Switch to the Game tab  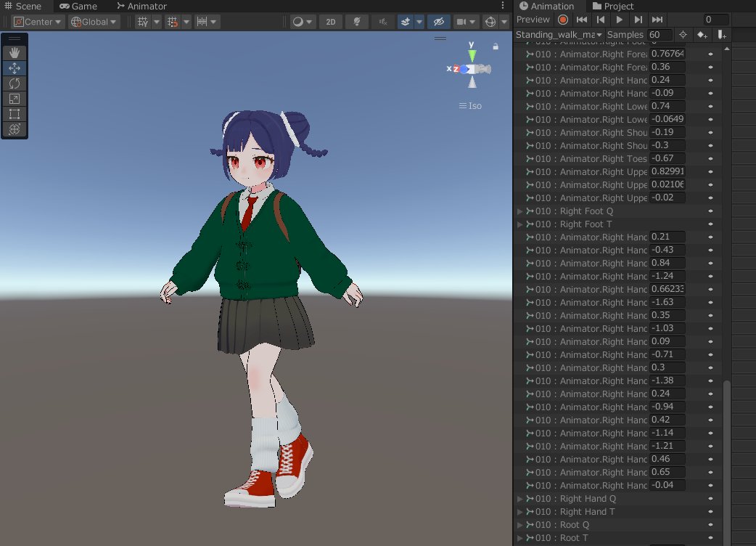coord(78,7)
